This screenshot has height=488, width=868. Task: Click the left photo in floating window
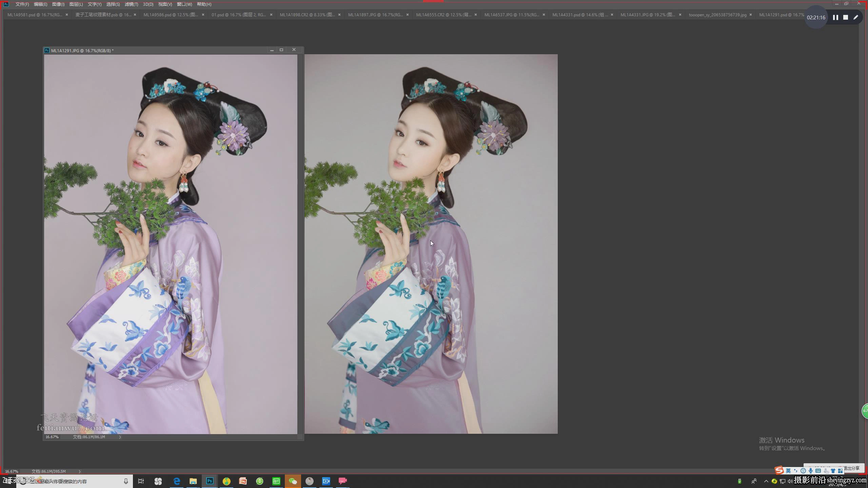171,244
